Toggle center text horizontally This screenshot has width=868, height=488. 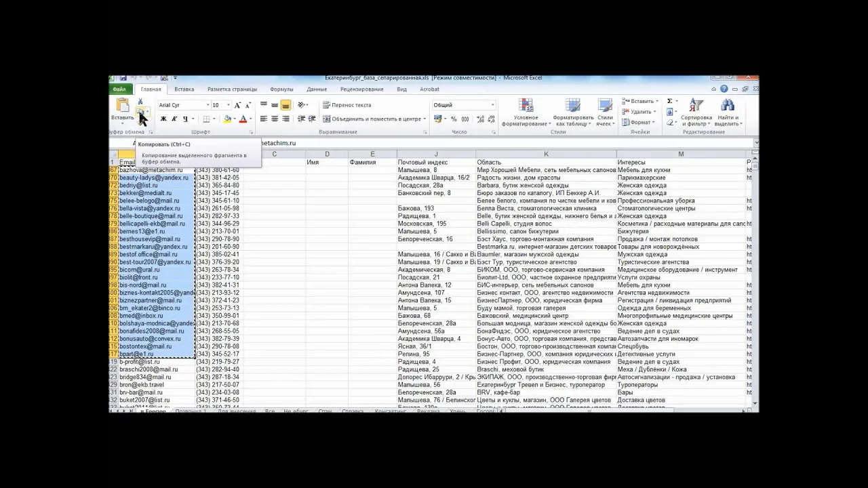coord(275,119)
